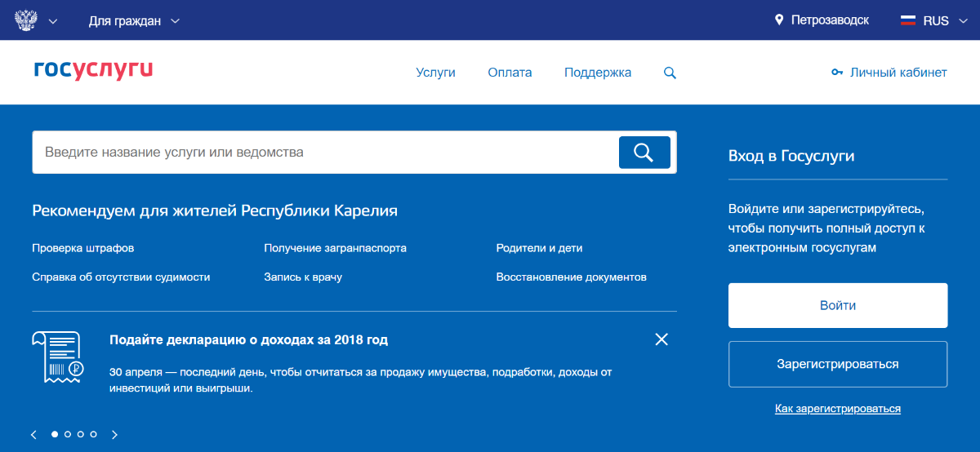Go to the previous banner slide arrow
The image size is (980, 452).
point(33,435)
